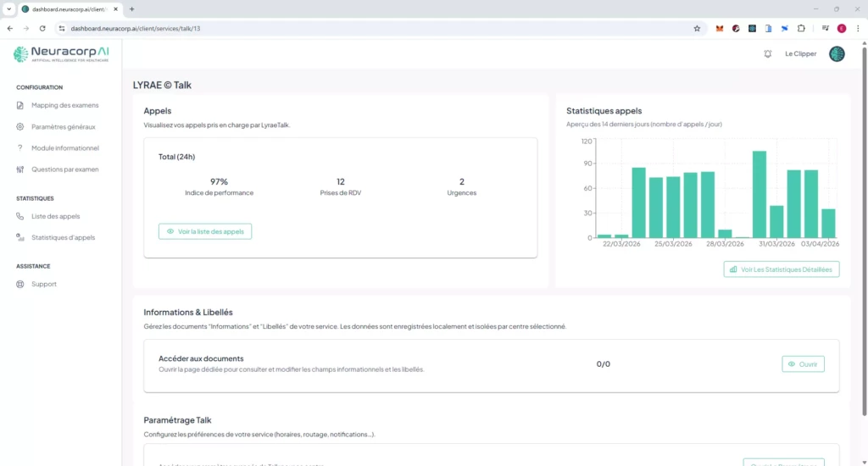868x466 pixels.
Task: Click the 97% Indice de performance value
Action: coord(219,181)
